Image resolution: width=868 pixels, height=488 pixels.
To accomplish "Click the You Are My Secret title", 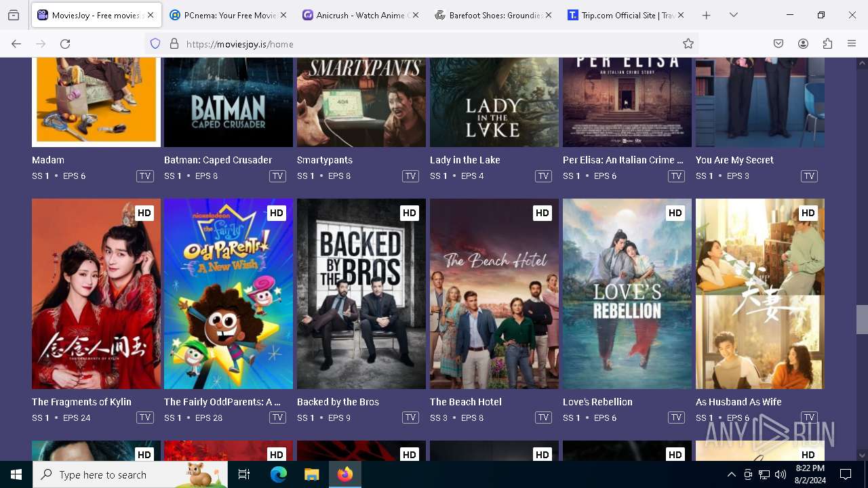I will pyautogui.click(x=734, y=160).
